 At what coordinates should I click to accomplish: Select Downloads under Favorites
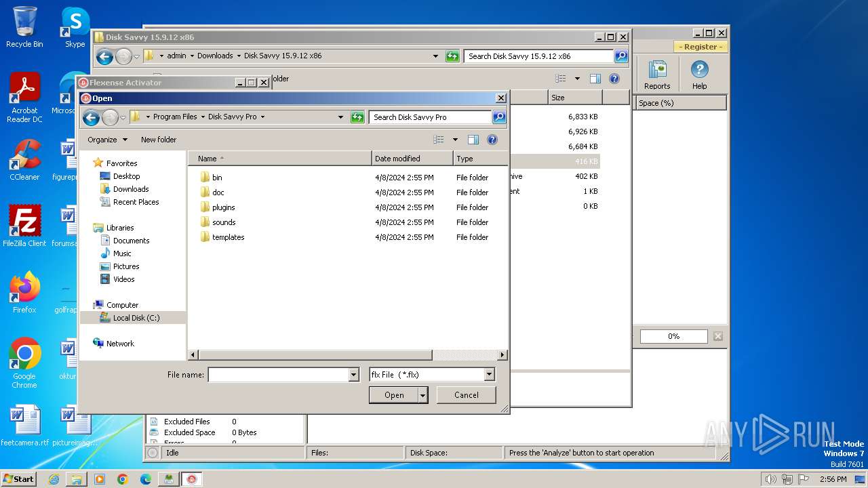click(x=131, y=189)
